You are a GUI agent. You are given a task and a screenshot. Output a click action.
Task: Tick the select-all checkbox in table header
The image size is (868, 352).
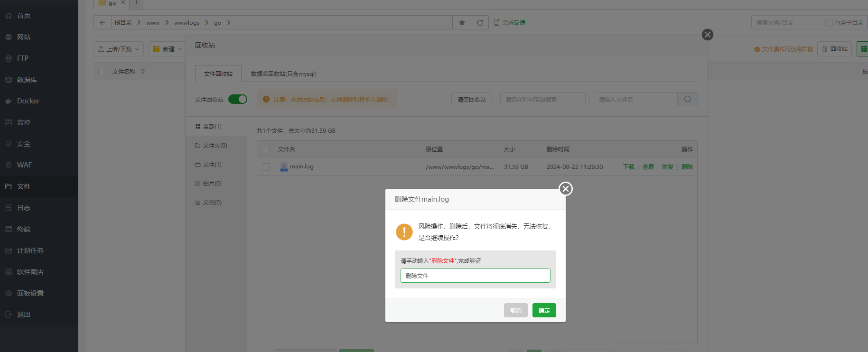pyautogui.click(x=266, y=149)
